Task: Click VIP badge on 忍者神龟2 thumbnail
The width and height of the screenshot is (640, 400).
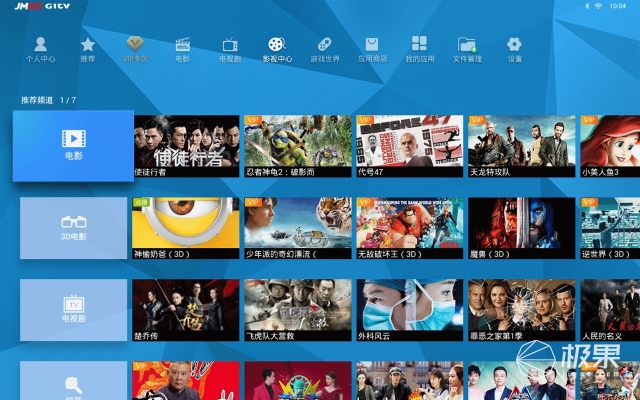Action: (x=253, y=120)
